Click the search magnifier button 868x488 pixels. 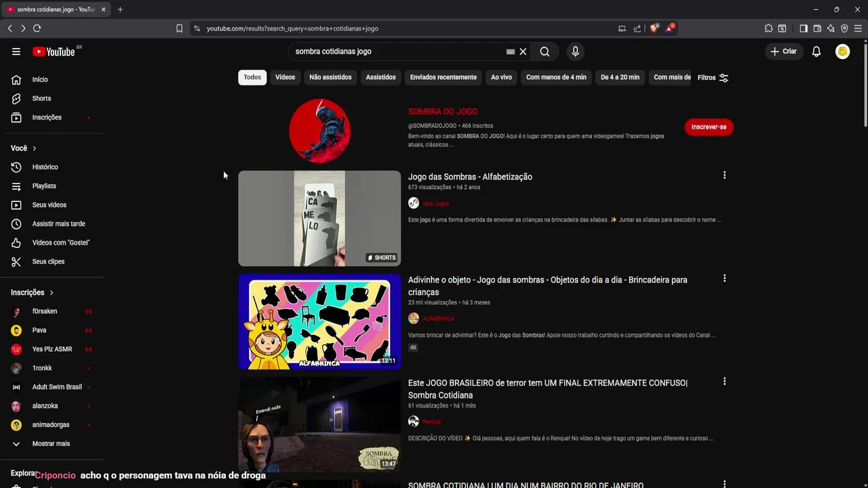(x=545, y=52)
